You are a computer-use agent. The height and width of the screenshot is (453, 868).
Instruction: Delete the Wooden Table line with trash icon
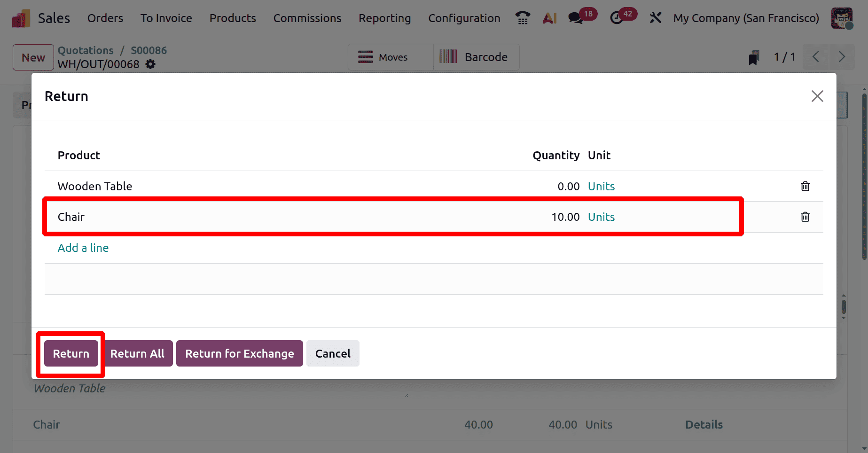805,186
